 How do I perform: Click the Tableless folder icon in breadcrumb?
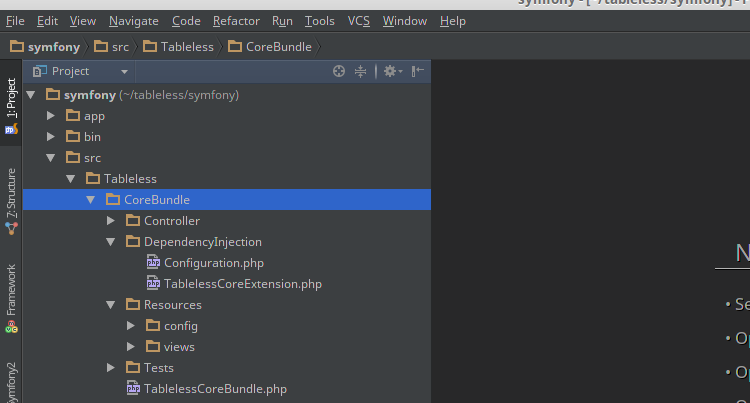[150, 46]
